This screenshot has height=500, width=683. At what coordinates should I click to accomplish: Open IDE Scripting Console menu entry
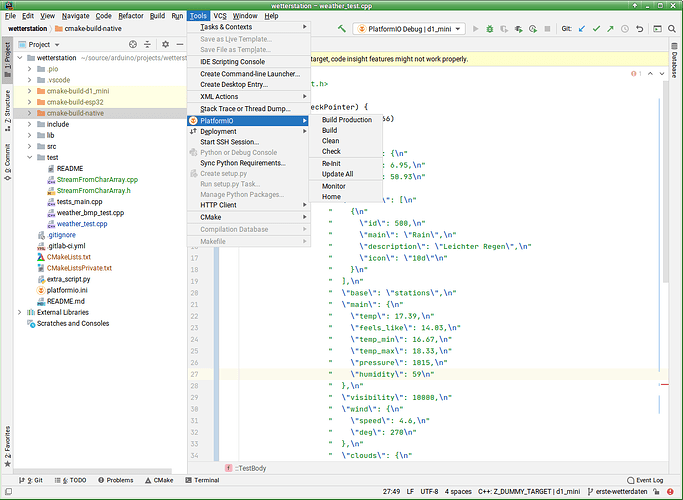tap(249, 62)
